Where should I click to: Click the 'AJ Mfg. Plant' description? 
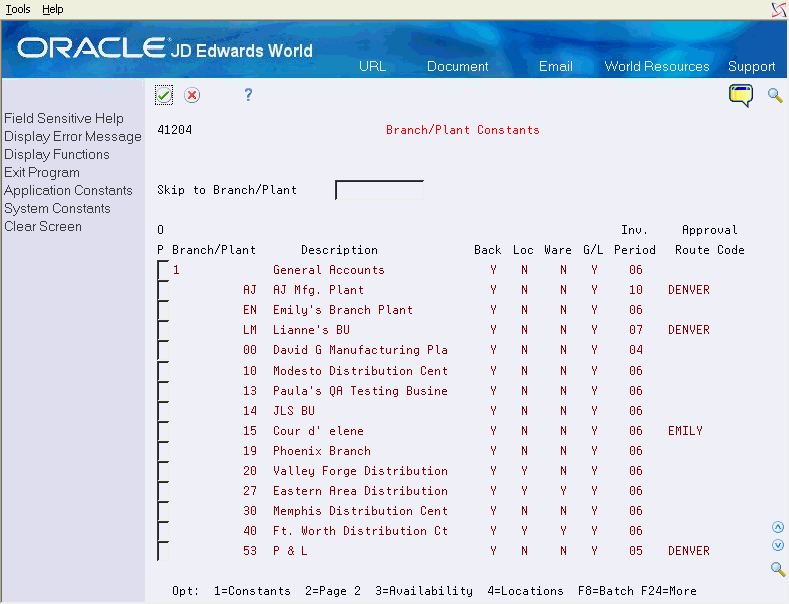pos(318,290)
